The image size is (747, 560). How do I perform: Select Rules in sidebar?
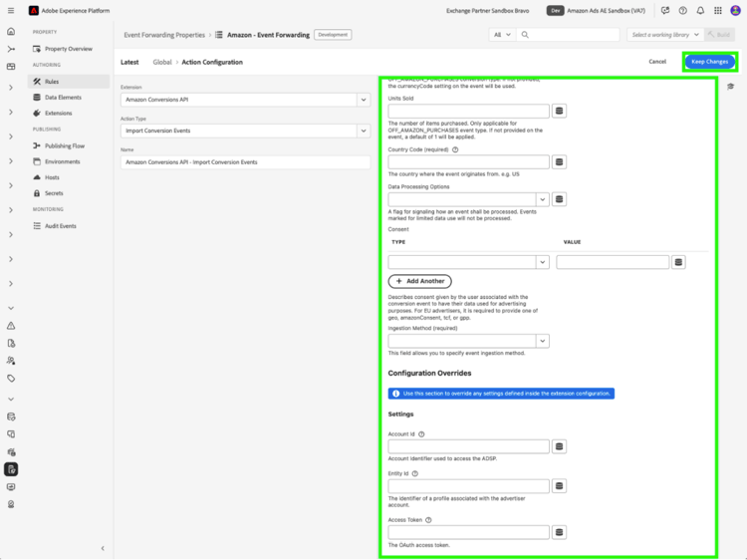69,82
